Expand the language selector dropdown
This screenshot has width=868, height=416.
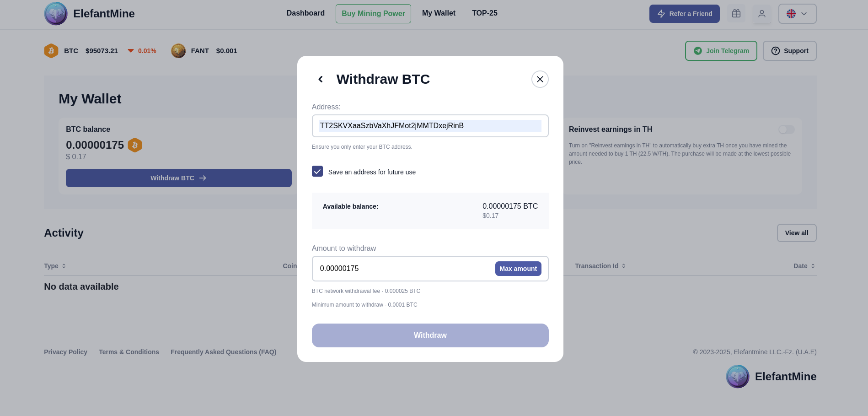pyautogui.click(x=797, y=14)
